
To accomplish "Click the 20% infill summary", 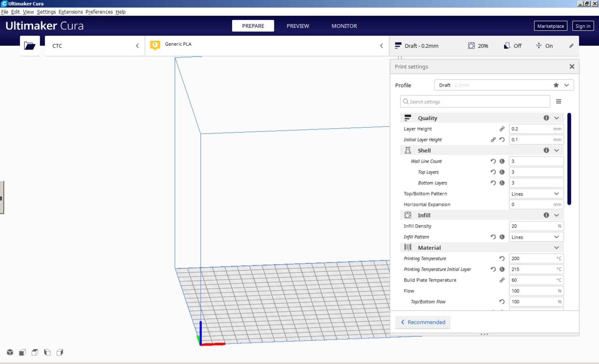I will 478,46.
